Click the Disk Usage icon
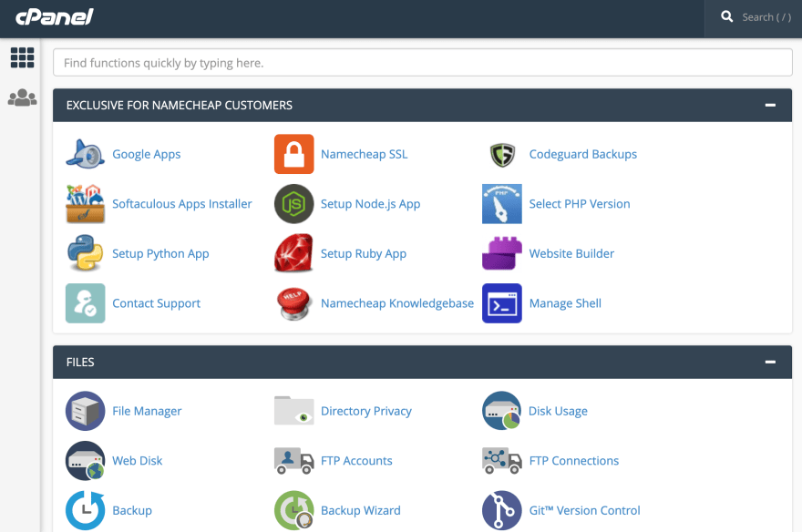 (502, 411)
